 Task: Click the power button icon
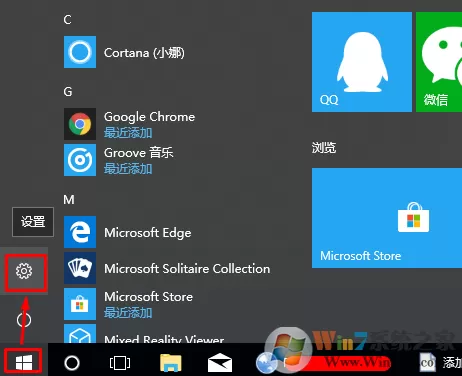click(24, 320)
